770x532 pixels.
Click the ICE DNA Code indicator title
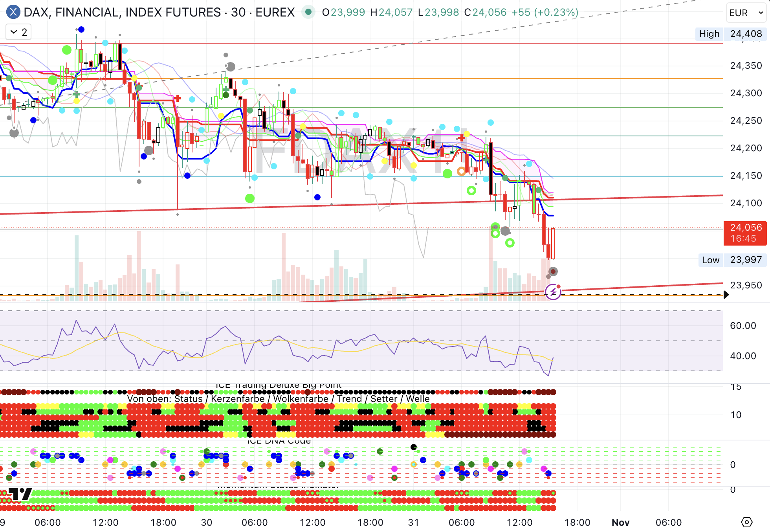(279, 441)
